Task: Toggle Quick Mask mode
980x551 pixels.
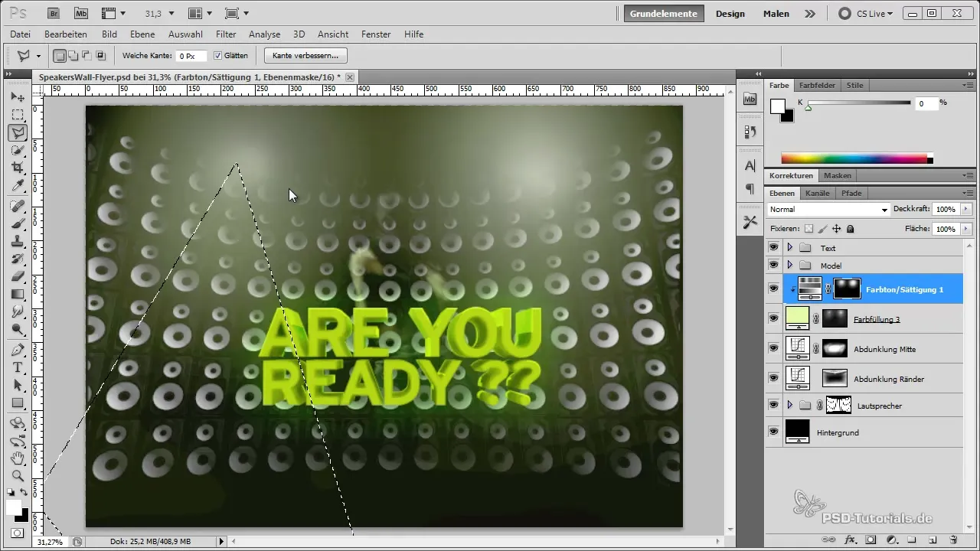Action: click(17, 533)
